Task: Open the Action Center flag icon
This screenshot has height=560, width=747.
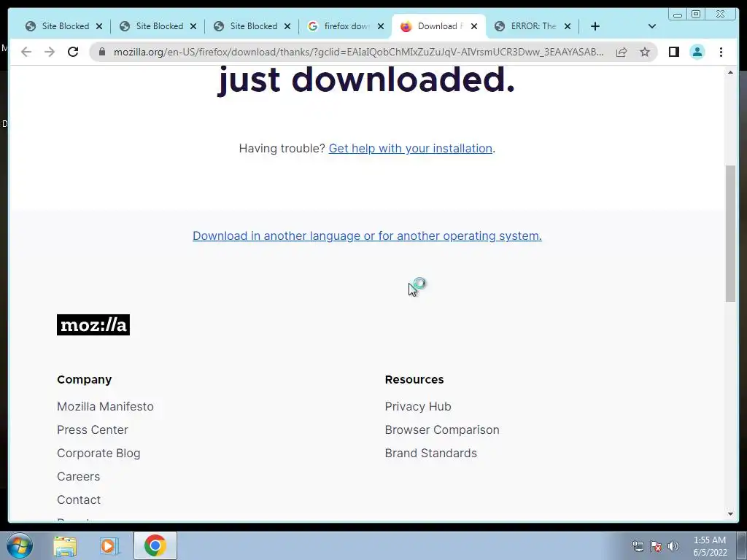Action: click(x=656, y=547)
